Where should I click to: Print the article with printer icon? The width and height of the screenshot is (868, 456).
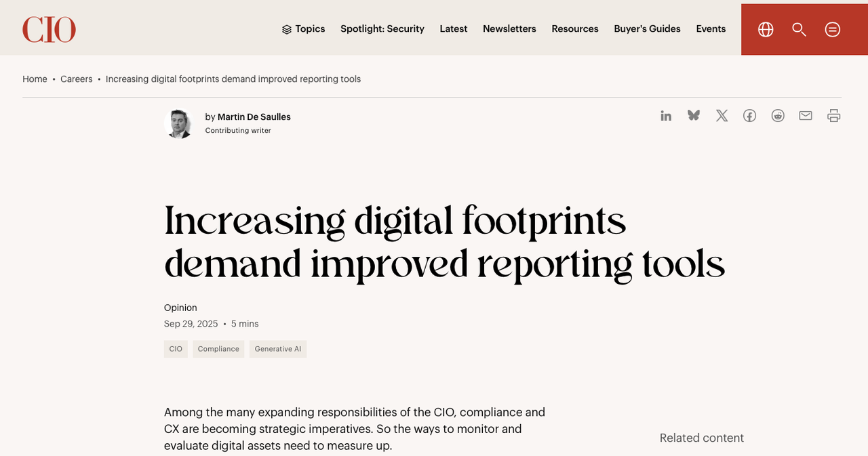[x=834, y=116]
